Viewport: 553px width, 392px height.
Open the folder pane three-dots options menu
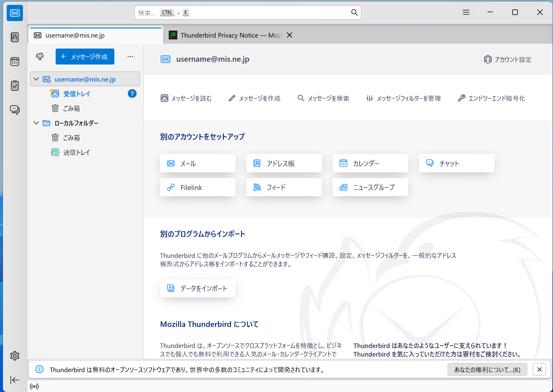[x=130, y=57]
